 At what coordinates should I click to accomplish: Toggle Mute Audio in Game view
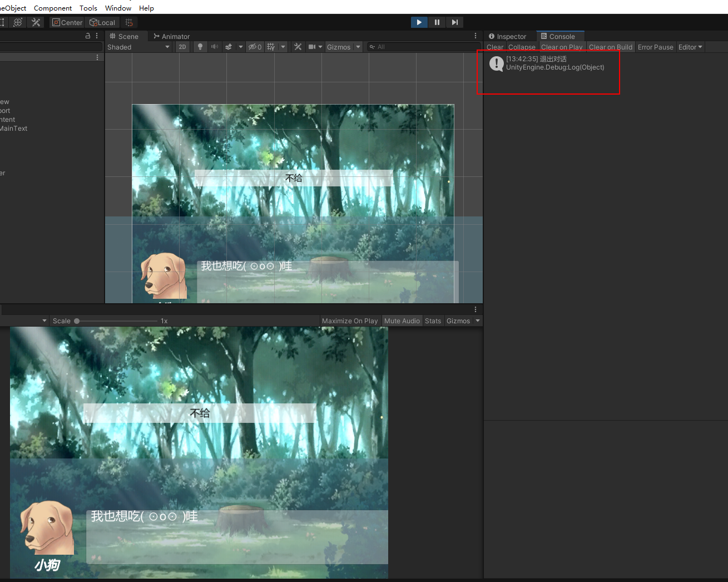click(402, 321)
